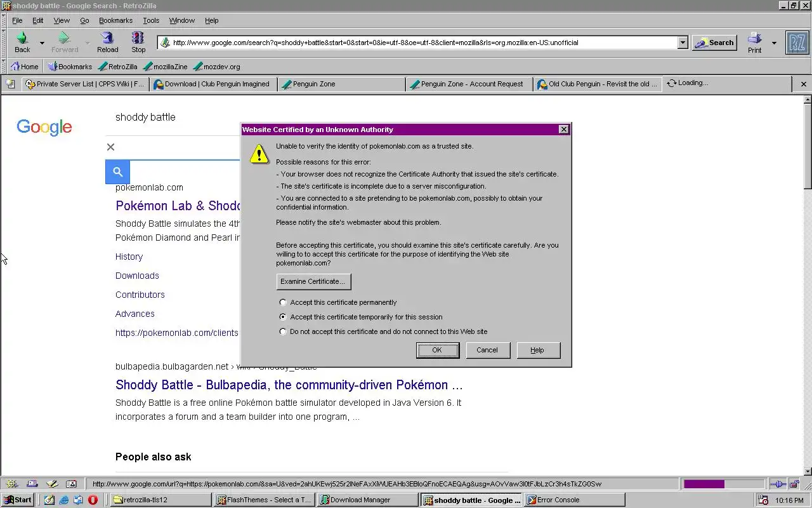Open Composer from the status bar icon
The width and height of the screenshot is (812, 508).
pyautogui.click(x=52, y=483)
